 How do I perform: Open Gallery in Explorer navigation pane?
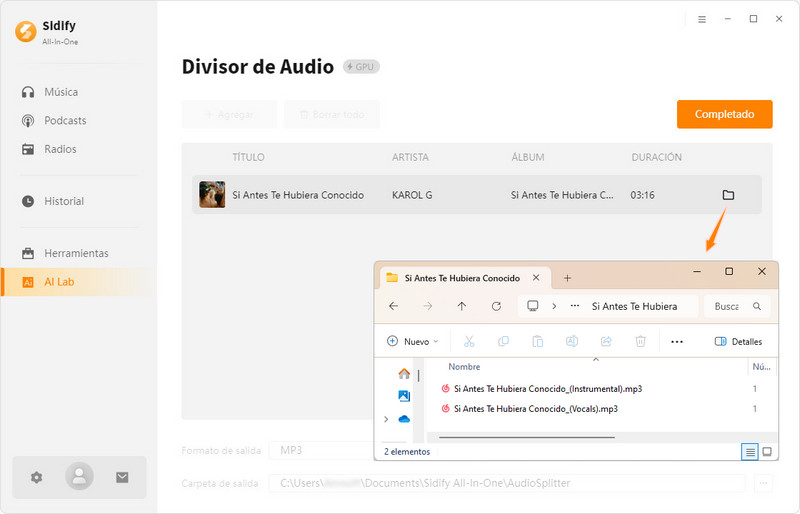pyautogui.click(x=404, y=396)
